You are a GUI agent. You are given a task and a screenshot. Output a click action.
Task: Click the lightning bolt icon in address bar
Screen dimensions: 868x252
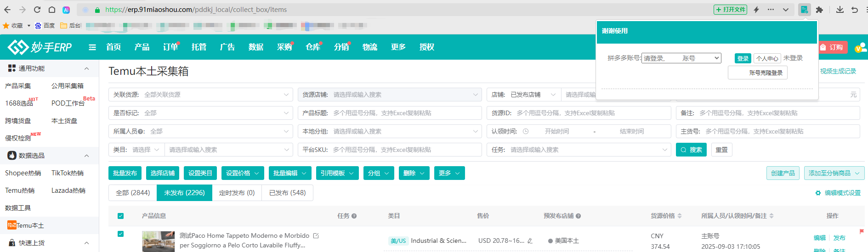click(x=756, y=10)
